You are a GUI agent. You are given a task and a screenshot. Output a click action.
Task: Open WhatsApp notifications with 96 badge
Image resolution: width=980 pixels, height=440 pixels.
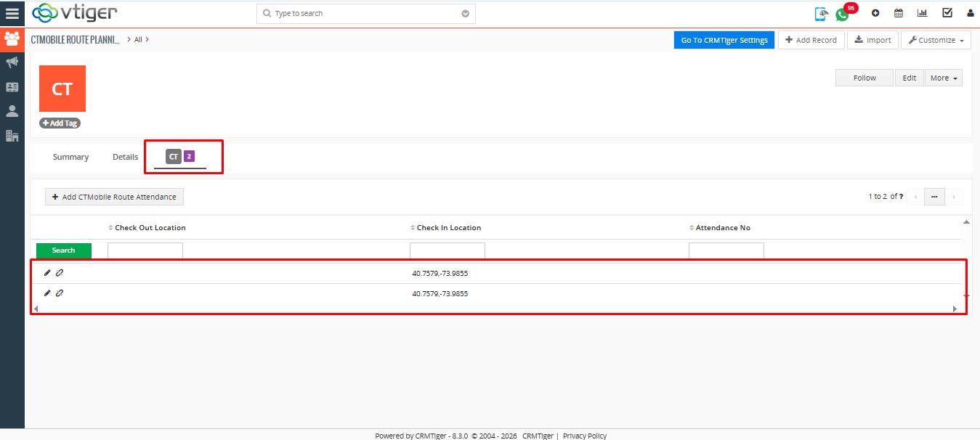pos(843,14)
